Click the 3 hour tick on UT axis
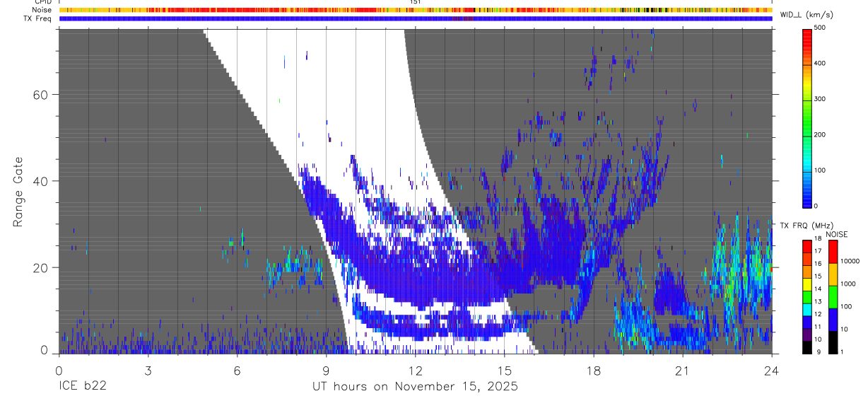Viewport: 868px width, 401px height. pyautogui.click(x=148, y=370)
